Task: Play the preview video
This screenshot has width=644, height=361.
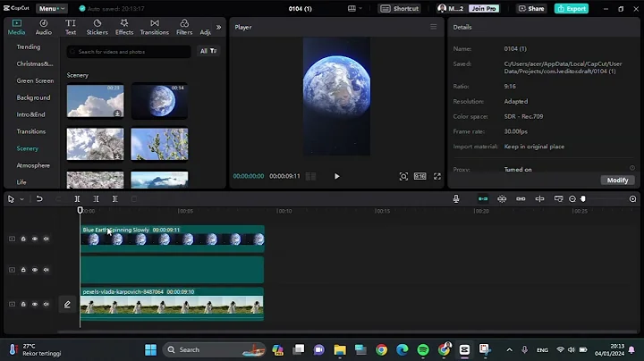Action: (337, 176)
